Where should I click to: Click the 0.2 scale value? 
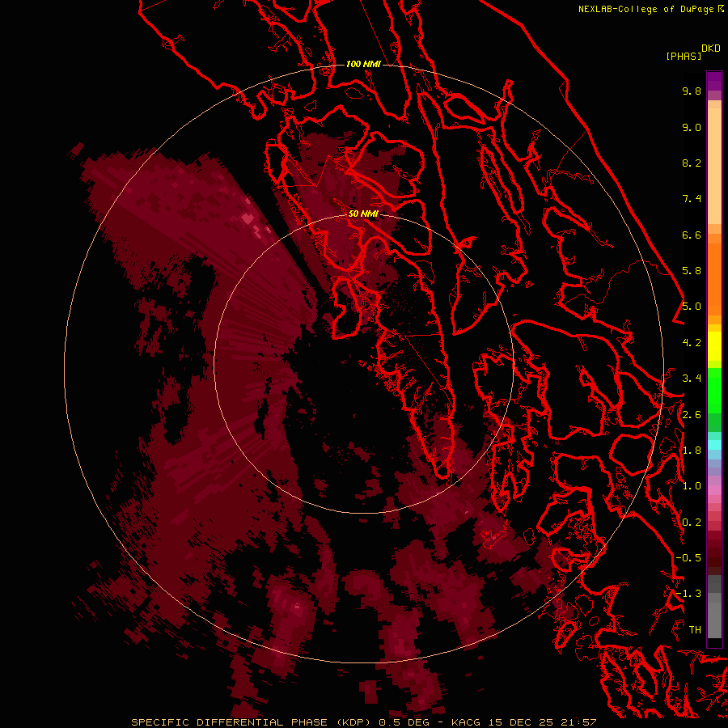coord(692,523)
